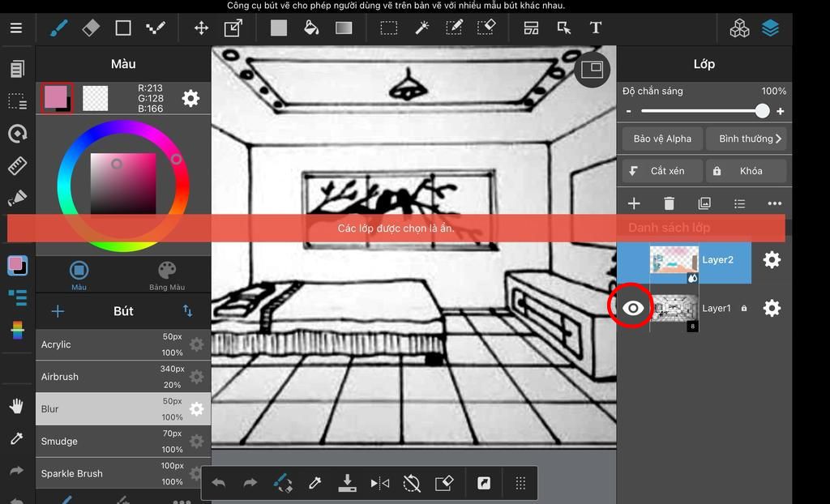Screen dimensions: 830x504
Task: Delete layer with trash icon
Action: 669,203
